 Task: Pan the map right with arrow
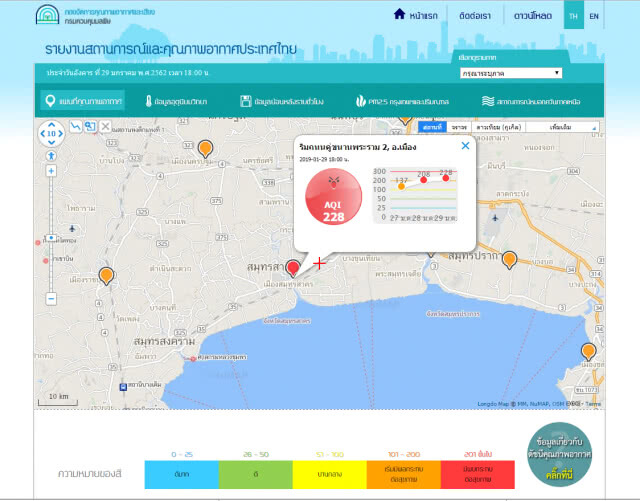pyautogui.click(x=60, y=134)
